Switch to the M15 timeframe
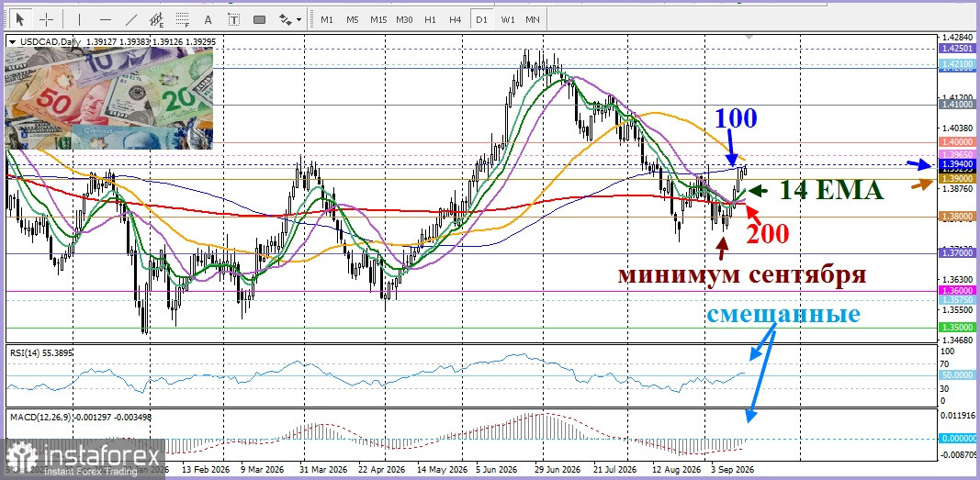Image resolution: width=980 pixels, height=480 pixels. [378, 19]
